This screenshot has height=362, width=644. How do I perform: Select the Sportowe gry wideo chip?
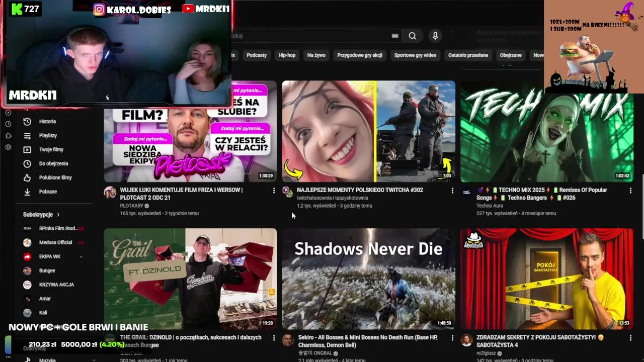[x=415, y=55]
